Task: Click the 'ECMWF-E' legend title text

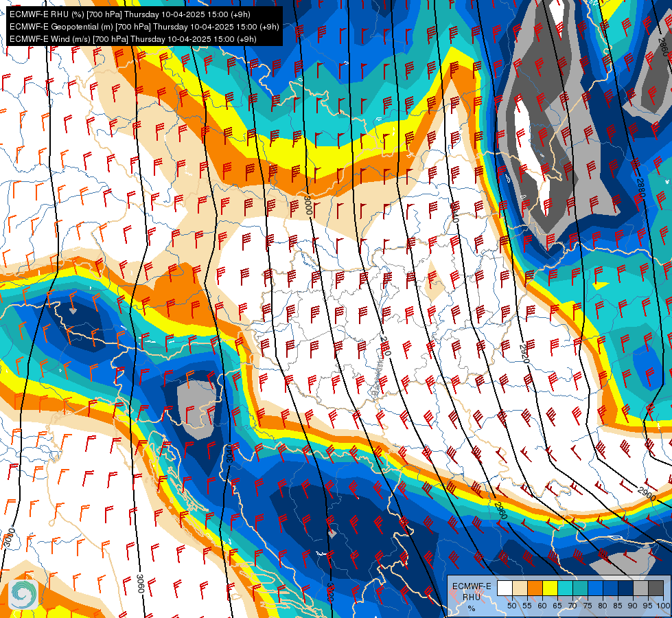Action: click(x=472, y=586)
